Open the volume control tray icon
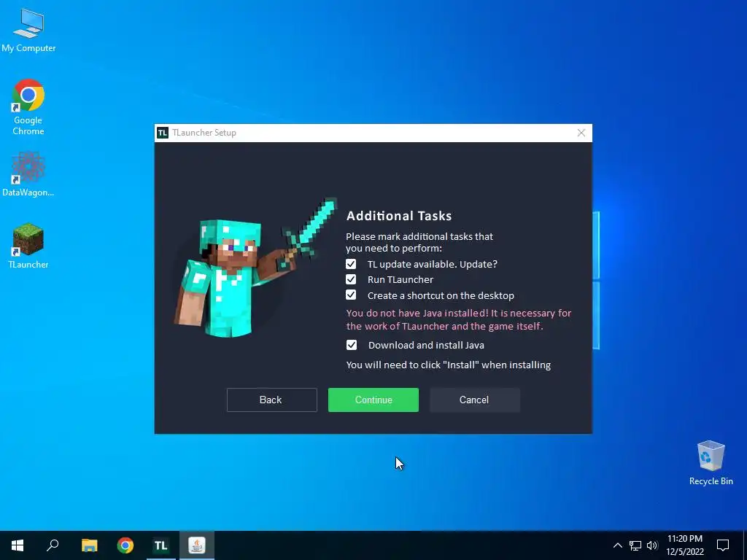The height and width of the screenshot is (560, 747). click(x=652, y=545)
